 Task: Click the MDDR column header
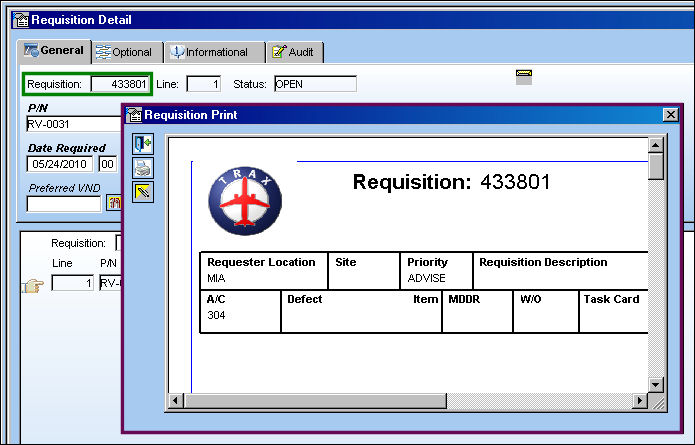coord(464,299)
